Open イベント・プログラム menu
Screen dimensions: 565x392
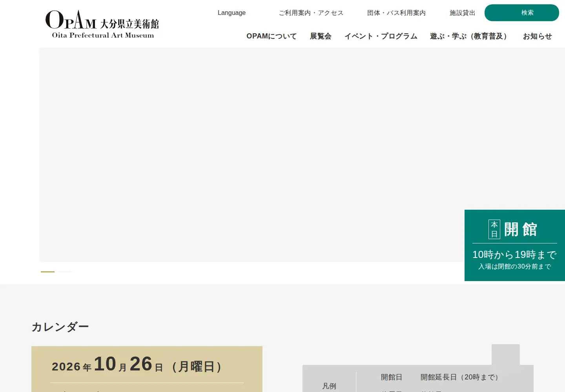pyautogui.click(x=381, y=36)
